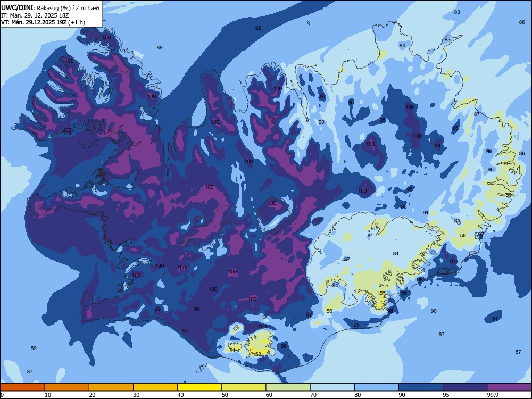Image resolution: width=532 pixels, height=399 pixels.
Task: Click the "51" humidity value on the map
Action: point(232,350)
